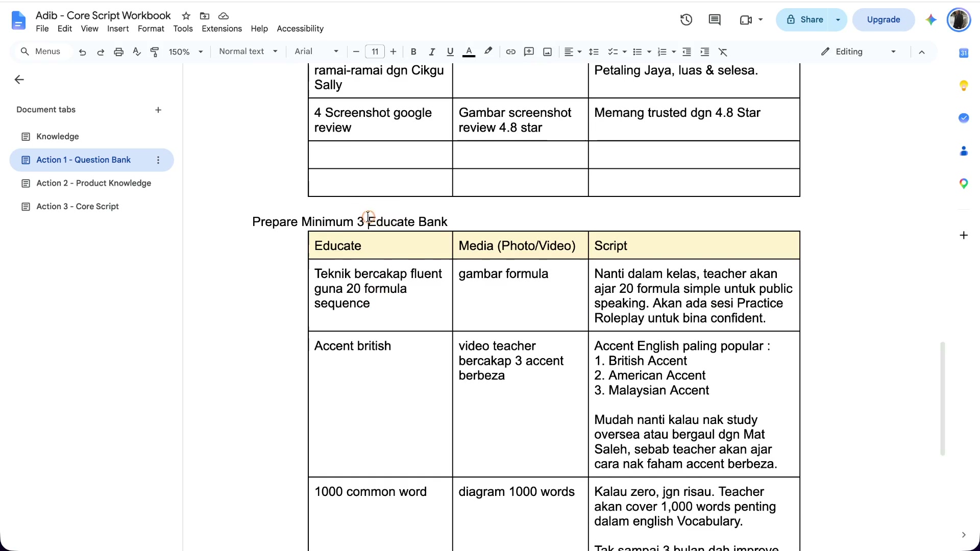The image size is (980, 551).
Task: Expand the Share options arrow
Action: click(838, 20)
